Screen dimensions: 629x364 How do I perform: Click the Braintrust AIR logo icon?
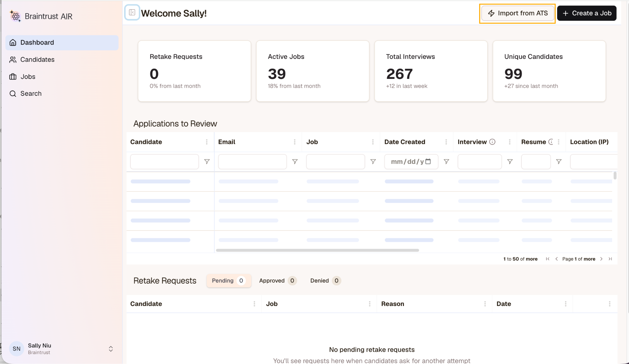coord(15,16)
